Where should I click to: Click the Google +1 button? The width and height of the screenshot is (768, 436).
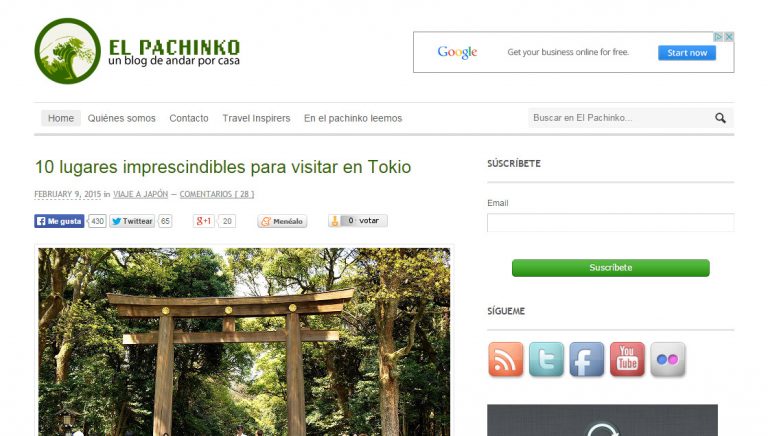tap(204, 221)
